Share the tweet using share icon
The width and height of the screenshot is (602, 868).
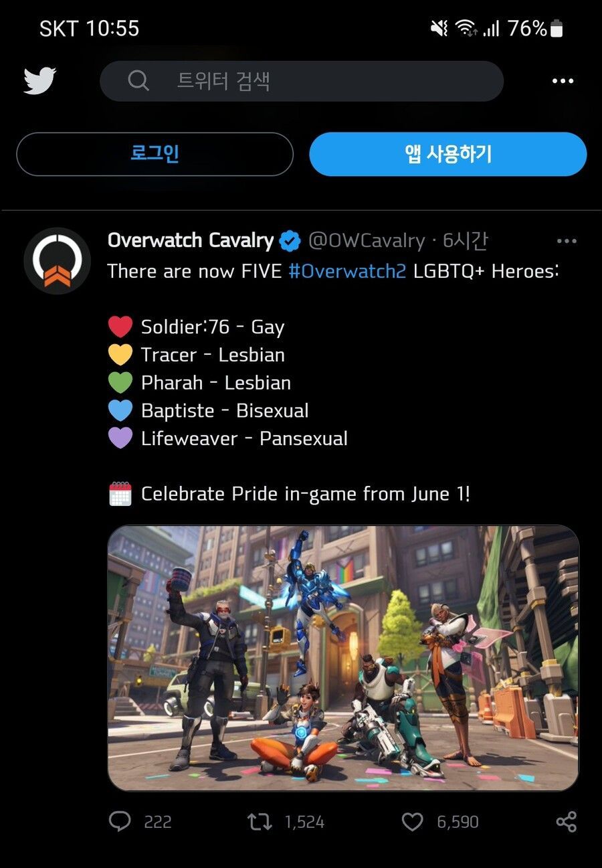pos(566,822)
